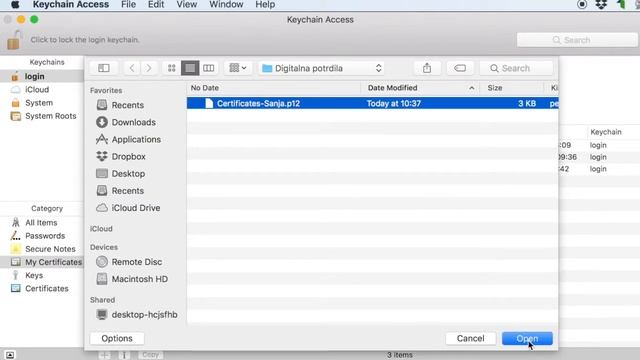
Task: Select the System Roots keychain
Action: [x=51, y=116]
